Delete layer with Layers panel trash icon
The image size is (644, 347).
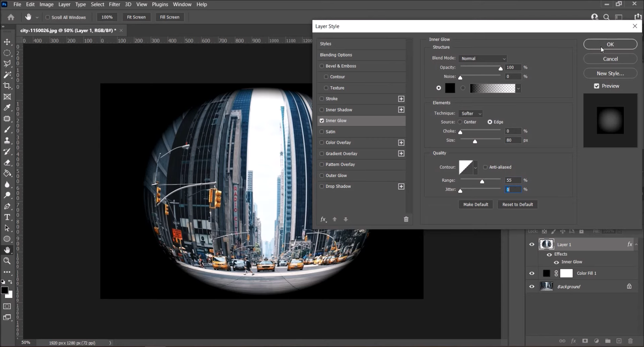(630, 341)
